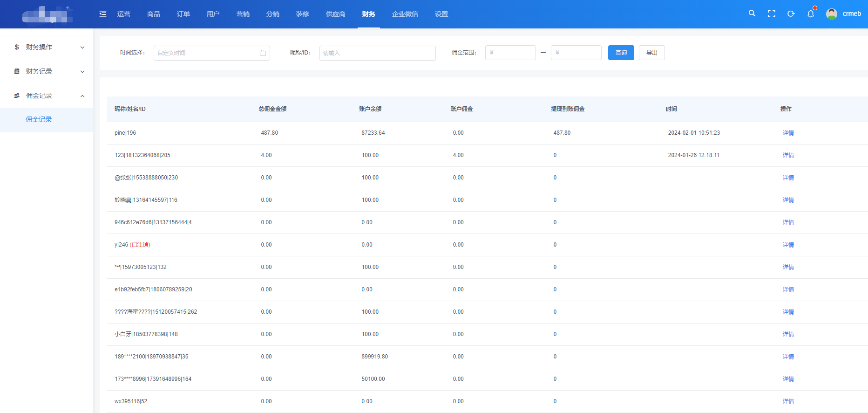The height and width of the screenshot is (413, 868).
Task: Open the 装修 top menu
Action: 303,14
